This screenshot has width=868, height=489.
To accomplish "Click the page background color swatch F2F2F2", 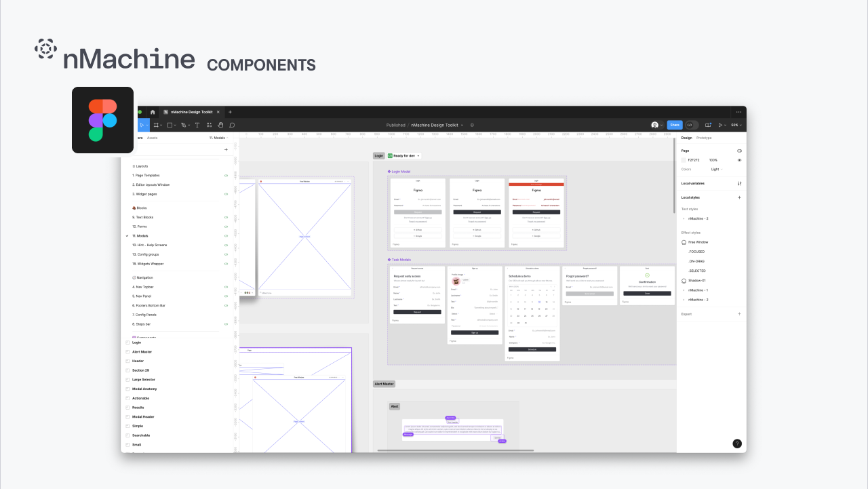I will (x=684, y=160).
